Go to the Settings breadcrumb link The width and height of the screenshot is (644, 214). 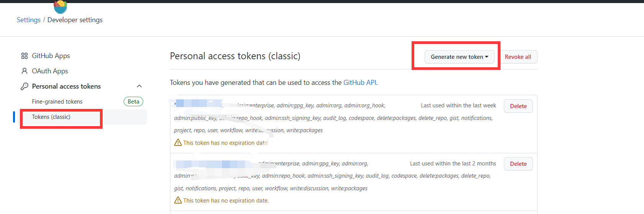(x=29, y=20)
